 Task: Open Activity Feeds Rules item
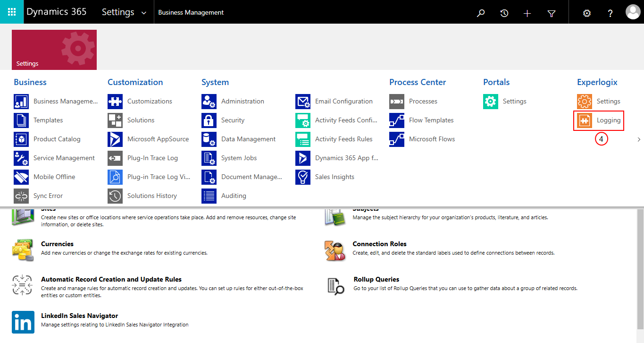[x=344, y=139]
